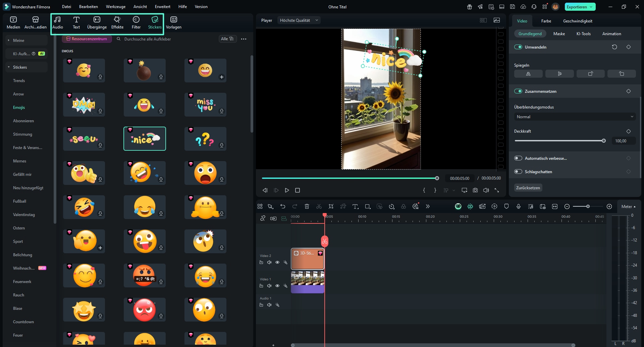
Task: Select the Trends sticker category
Action: [x=19, y=80]
